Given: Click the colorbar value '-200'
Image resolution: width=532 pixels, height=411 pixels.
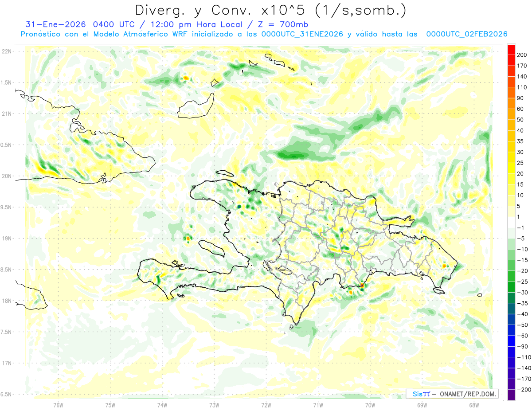Looking at the screenshot, I should tap(524, 390).
